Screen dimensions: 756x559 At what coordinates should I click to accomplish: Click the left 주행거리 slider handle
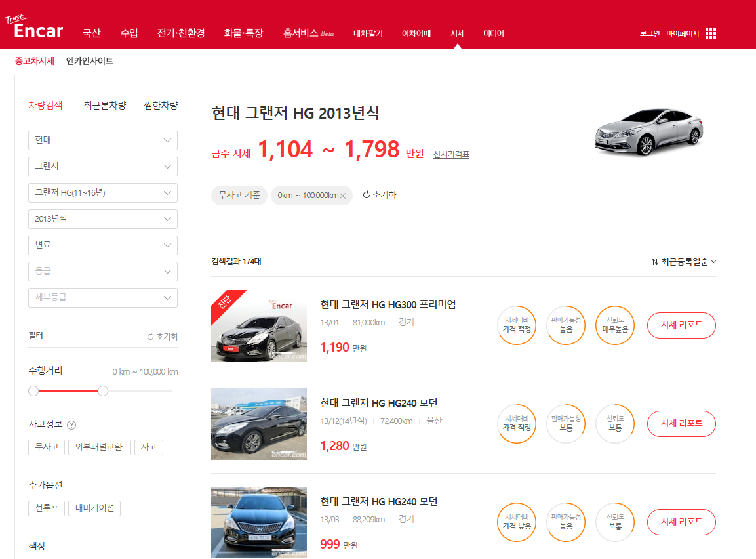click(33, 391)
